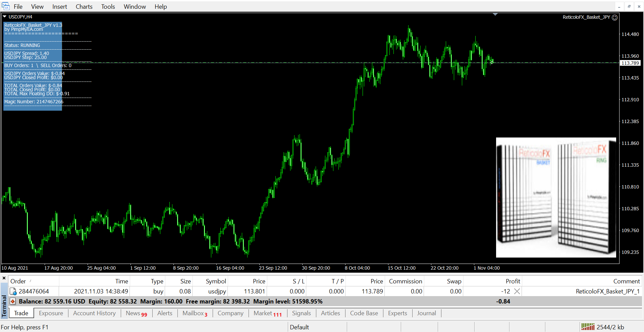Click the Profit column header
This screenshot has width=644, height=332.
(x=513, y=281)
